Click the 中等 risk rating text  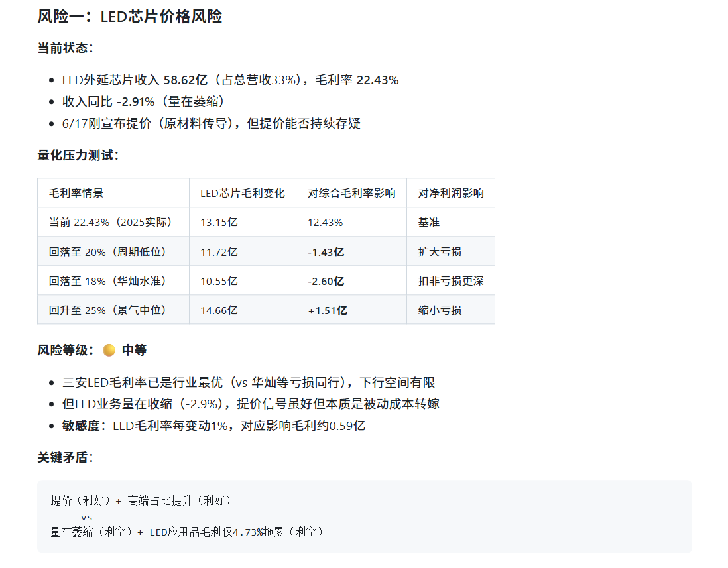134,350
